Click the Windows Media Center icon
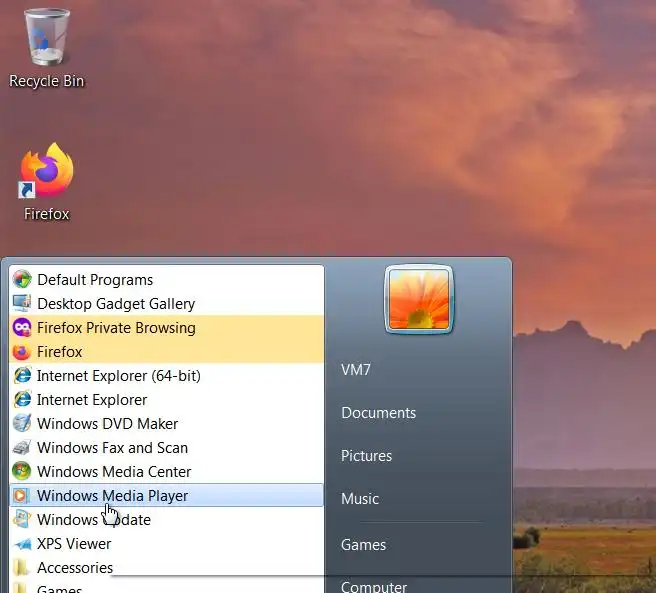656x593 pixels. coord(21,471)
